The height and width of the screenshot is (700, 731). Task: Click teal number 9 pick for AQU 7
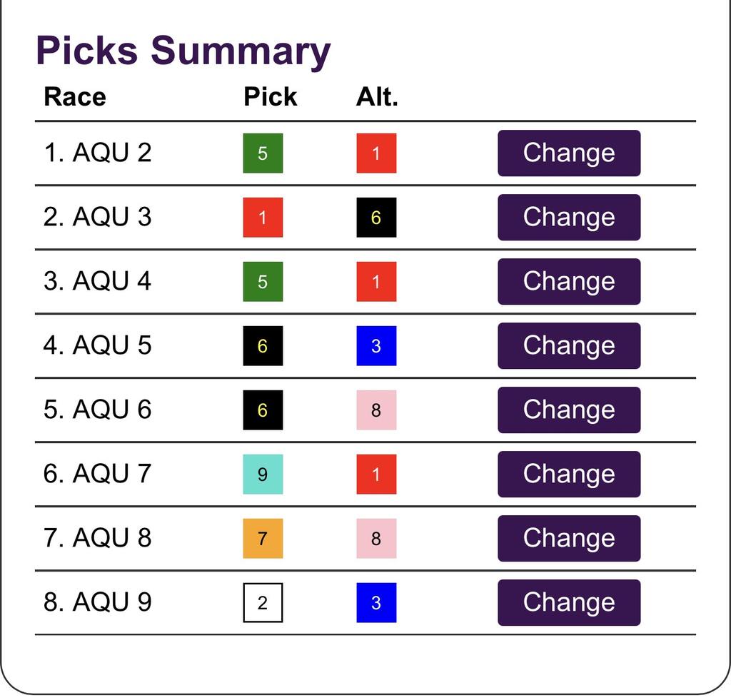coord(263,475)
